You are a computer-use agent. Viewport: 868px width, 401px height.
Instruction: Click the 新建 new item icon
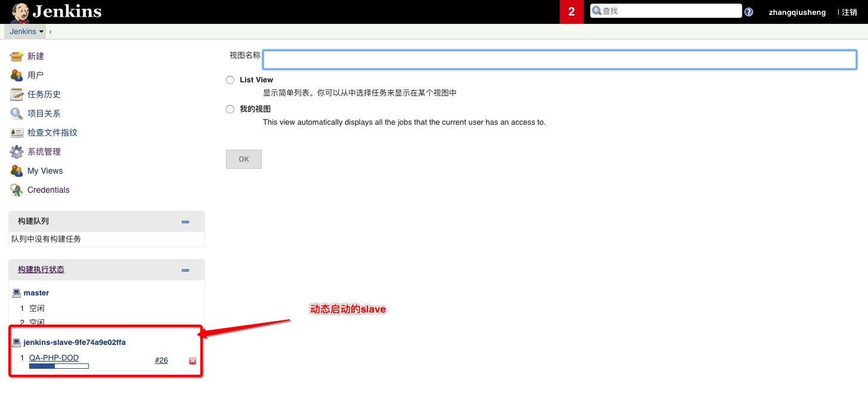click(17, 56)
